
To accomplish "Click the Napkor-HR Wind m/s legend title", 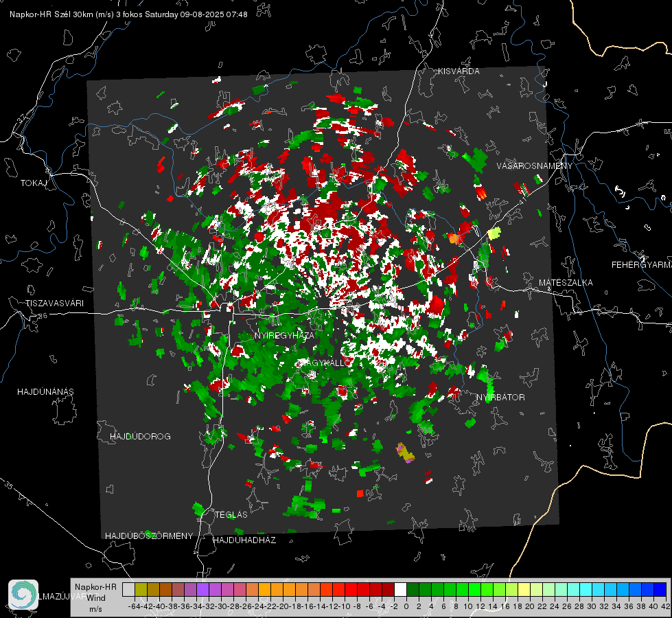I will pyautogui.click(x=95, y=598).
